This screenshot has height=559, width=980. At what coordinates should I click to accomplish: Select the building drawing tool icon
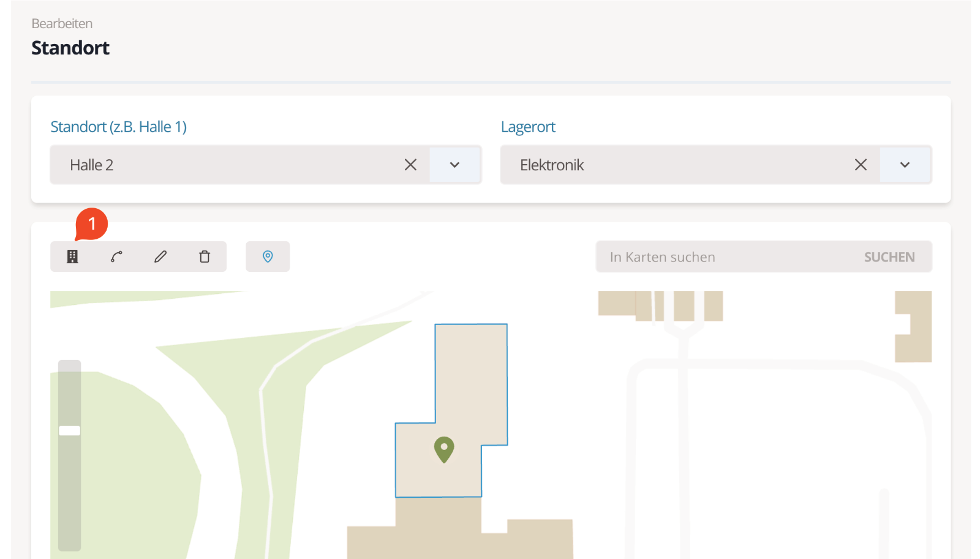[72, 257]
